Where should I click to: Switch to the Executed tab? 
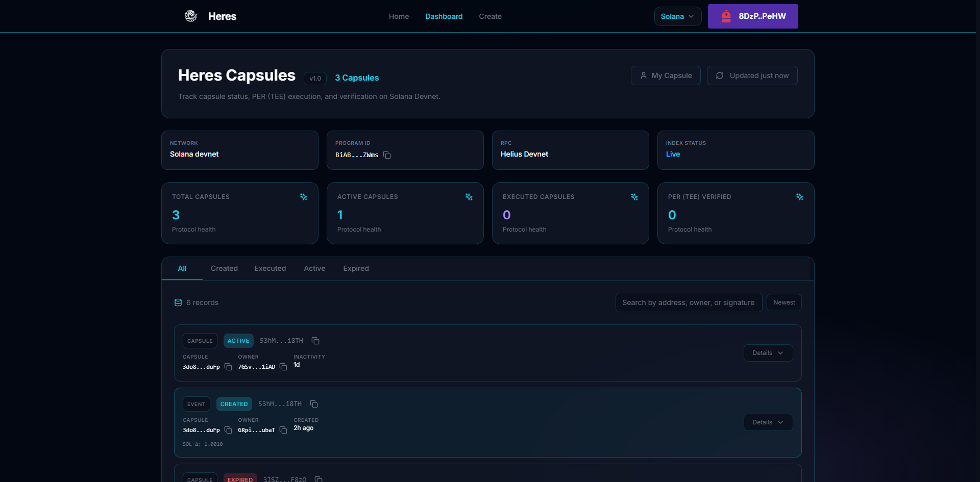pyautogui.click(x=270, y=268)
